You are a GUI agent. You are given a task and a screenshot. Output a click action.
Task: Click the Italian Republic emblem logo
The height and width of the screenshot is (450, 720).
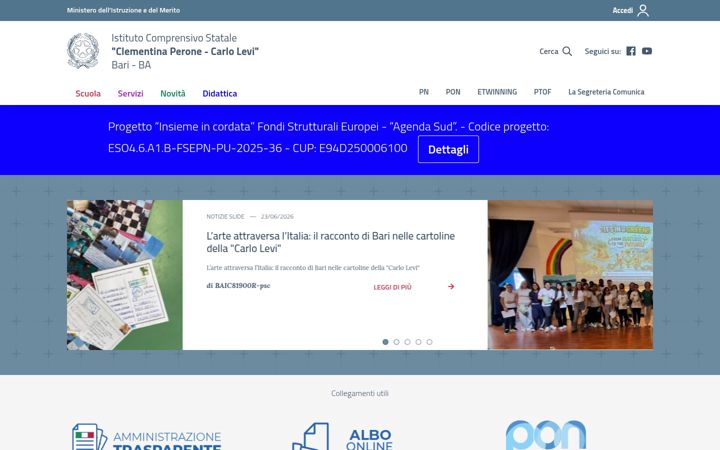click(x=83, y=51)
